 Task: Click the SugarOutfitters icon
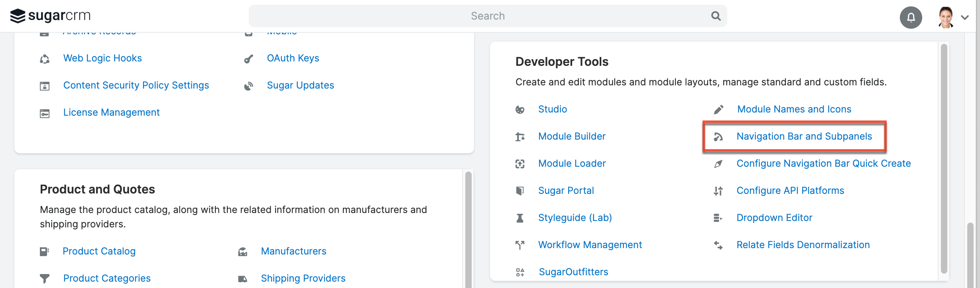(x=520, y=272)
